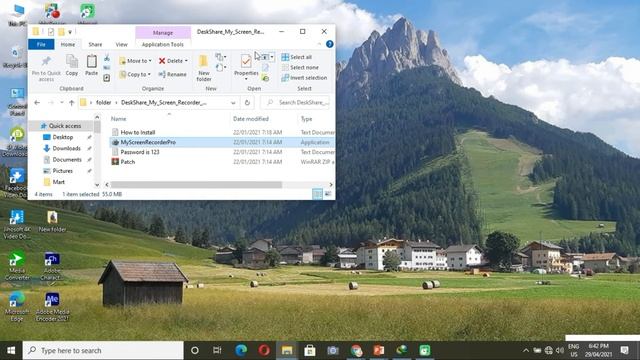This screenshot has width=640, height=360.
Task: Open the Move to dropdown
Action: click(x=135, y=61)
